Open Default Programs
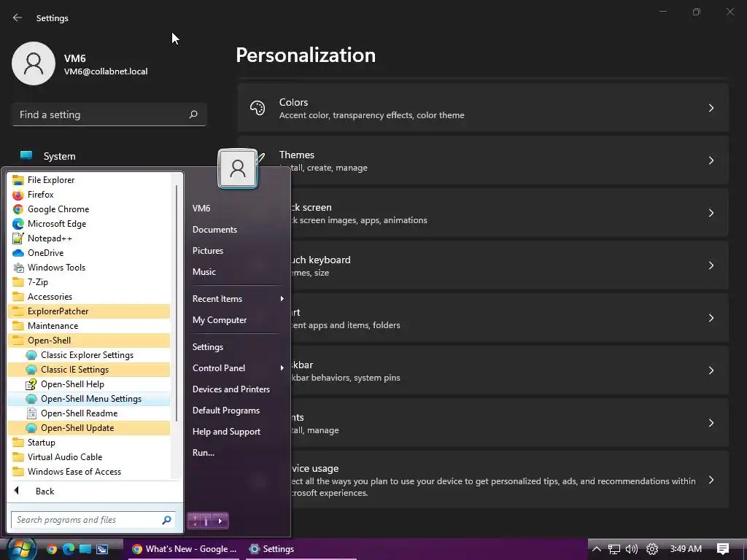The height and width of the screenshot is (560, 747). pyautogui.click(x=238, y=411)
